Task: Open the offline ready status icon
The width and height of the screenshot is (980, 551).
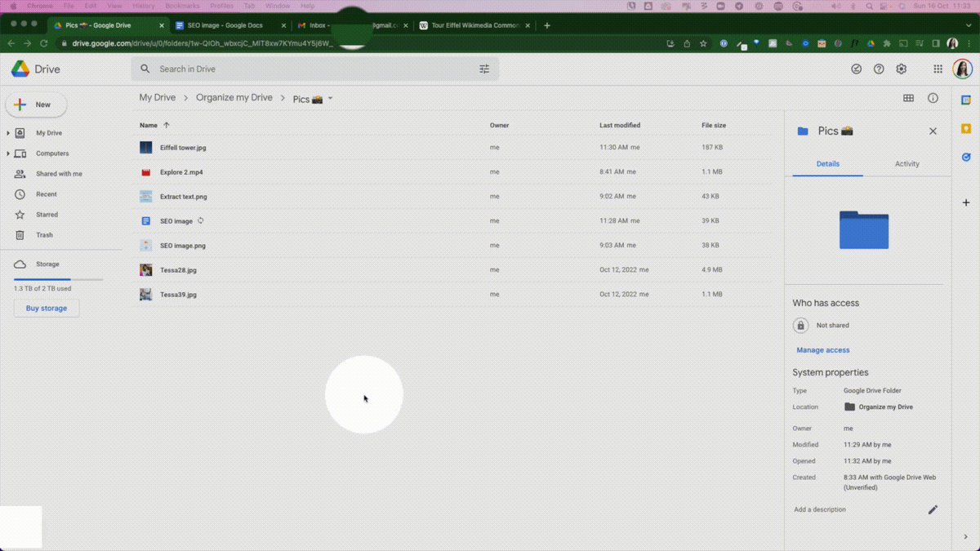Action: pos(856,69)
